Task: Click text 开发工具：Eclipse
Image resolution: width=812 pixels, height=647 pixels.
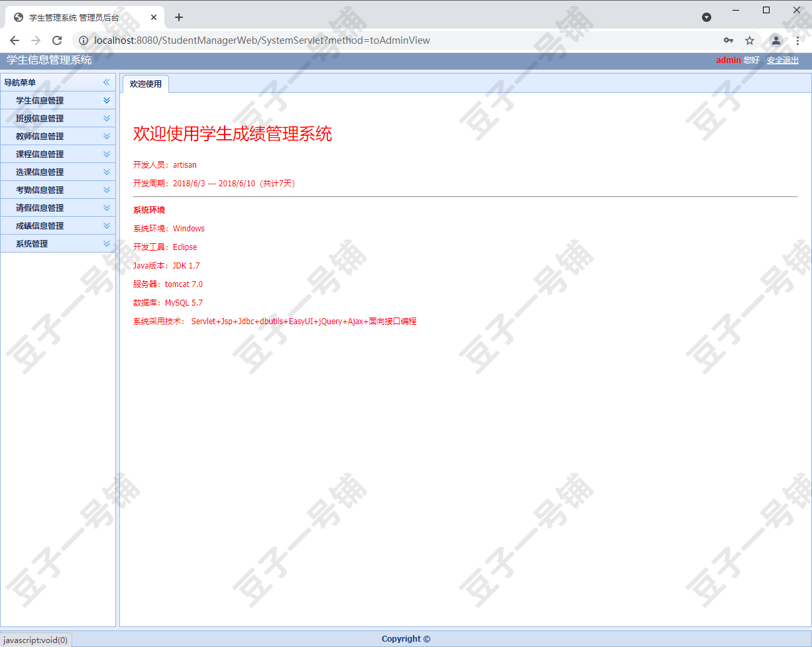Action: 165,247
